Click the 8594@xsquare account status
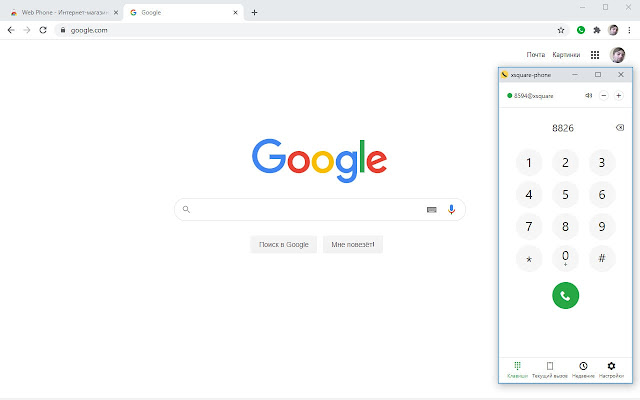640x400 pixels. pos(530,96)
